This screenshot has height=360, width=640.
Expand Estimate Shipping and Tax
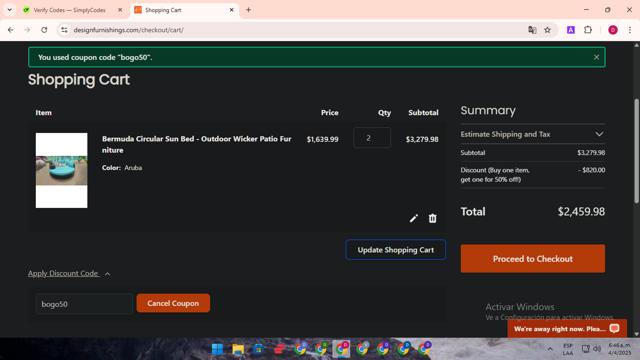coord(533,134)
